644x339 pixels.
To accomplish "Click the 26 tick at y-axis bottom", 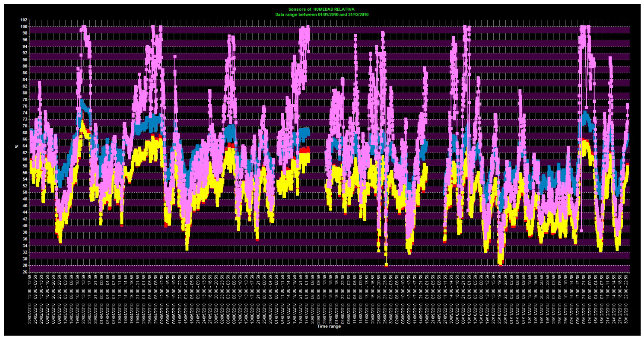I will tap(25, 272).
